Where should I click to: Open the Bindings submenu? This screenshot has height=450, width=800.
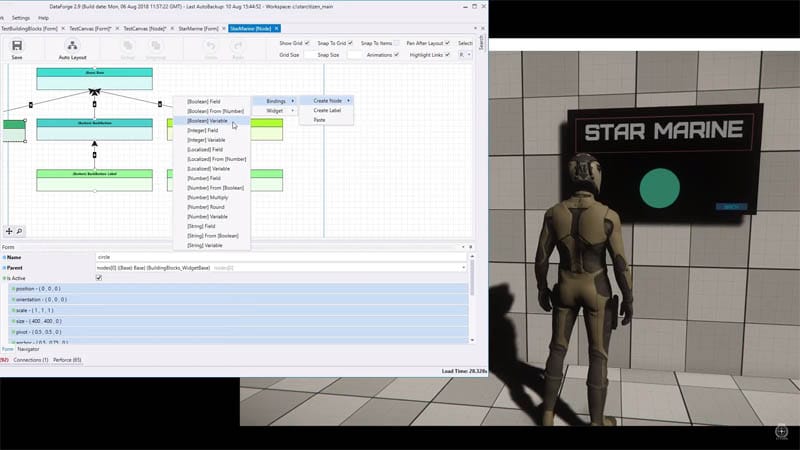pyautogui.click(x=276, y=101)
